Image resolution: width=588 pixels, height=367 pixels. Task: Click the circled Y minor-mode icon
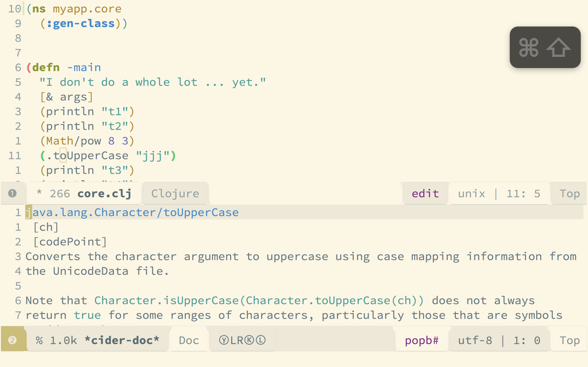tap(224, 340)
